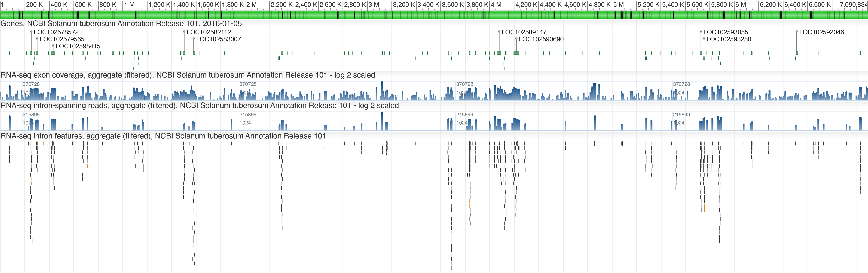Click gene label LOC102578572
Screen dimensions: 868x273
[x=56, y=32]
